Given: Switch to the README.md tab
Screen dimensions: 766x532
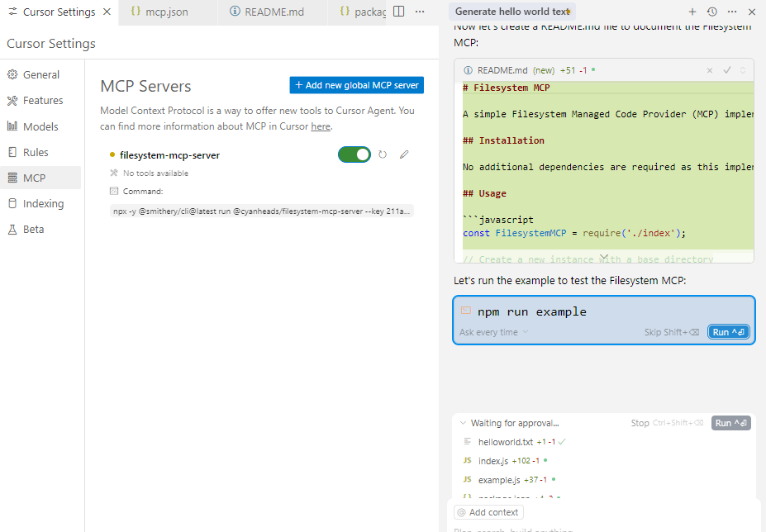Looking at the screenshot, I should pos(274,12).
